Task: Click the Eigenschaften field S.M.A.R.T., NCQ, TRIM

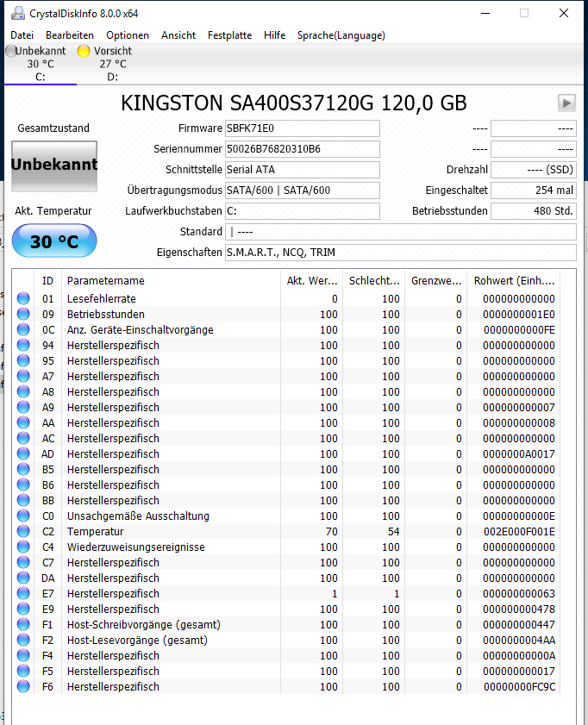Action: coord(401,253)
